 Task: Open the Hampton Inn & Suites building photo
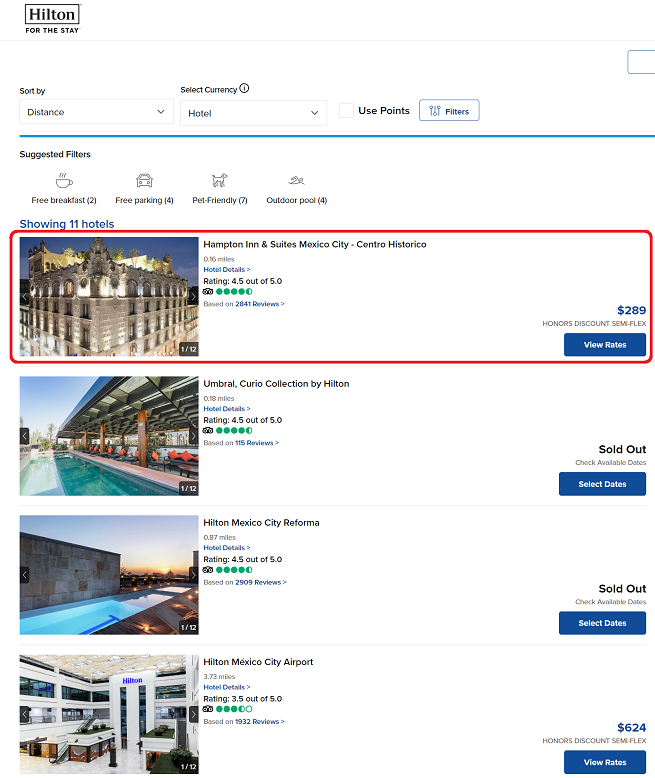point(109,297)
